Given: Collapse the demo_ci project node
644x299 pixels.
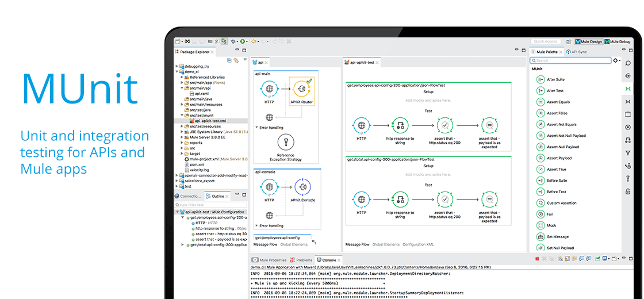Looking at the screenshot, I should 177,71.
